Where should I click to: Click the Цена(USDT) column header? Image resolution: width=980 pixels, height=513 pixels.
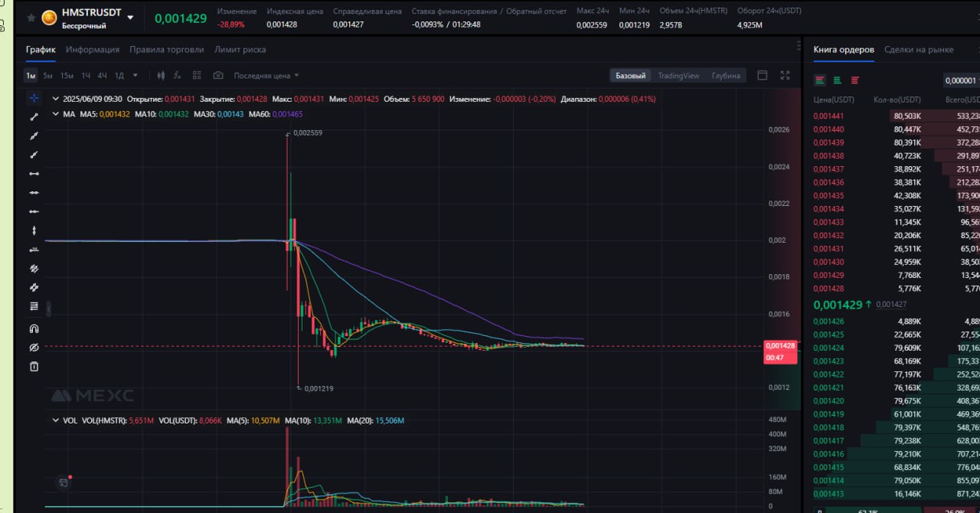tap(834, 100)
